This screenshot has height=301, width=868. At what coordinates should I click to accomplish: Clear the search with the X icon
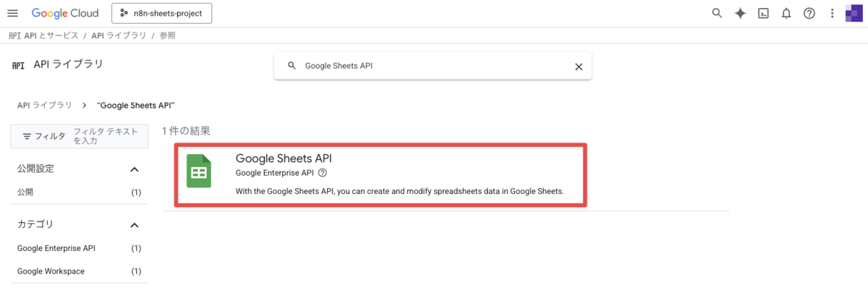[x=578, y=66]
